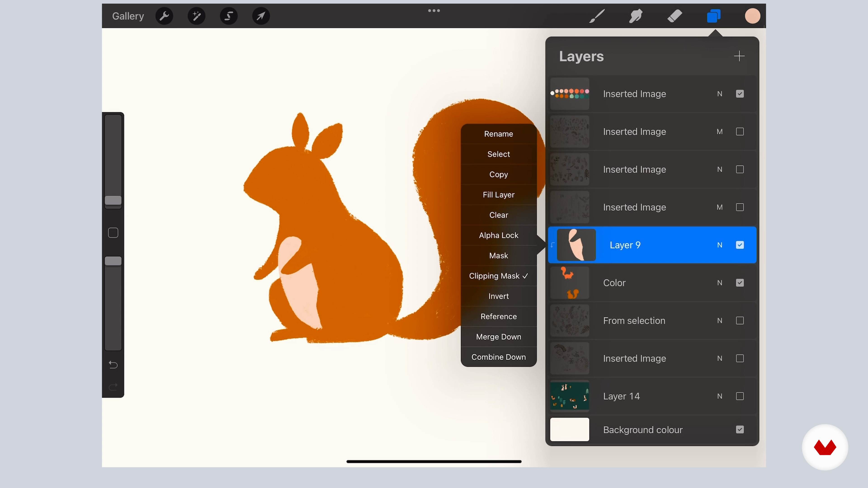This screenshot has height=488, width=868.
Task: Show the Inserted Image layer above Layer 14
Action: coord(740,358)
